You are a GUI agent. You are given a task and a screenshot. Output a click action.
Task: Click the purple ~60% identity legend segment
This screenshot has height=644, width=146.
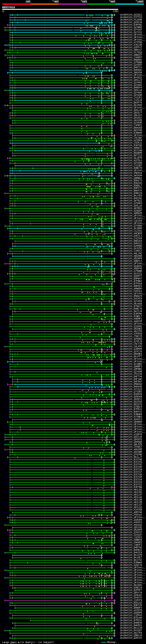click(x=73, y=4)
